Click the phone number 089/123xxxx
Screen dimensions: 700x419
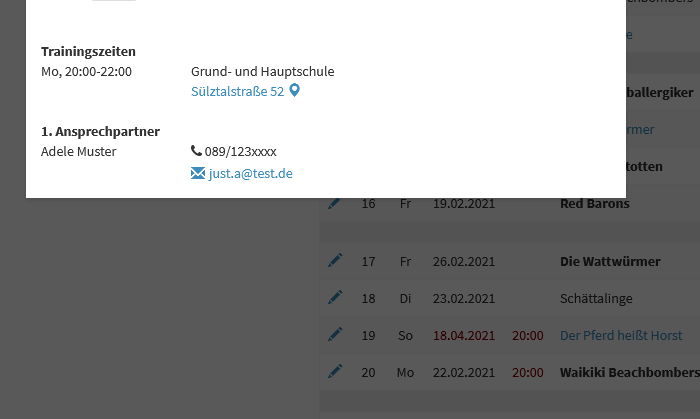click(x=240, y=152)
